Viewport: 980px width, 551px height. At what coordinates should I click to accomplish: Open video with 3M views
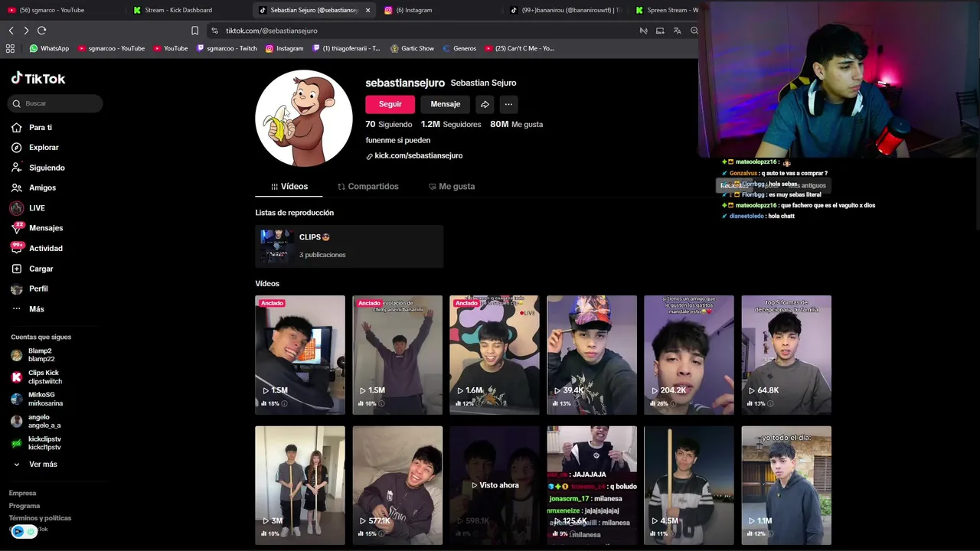coord(300,485)
